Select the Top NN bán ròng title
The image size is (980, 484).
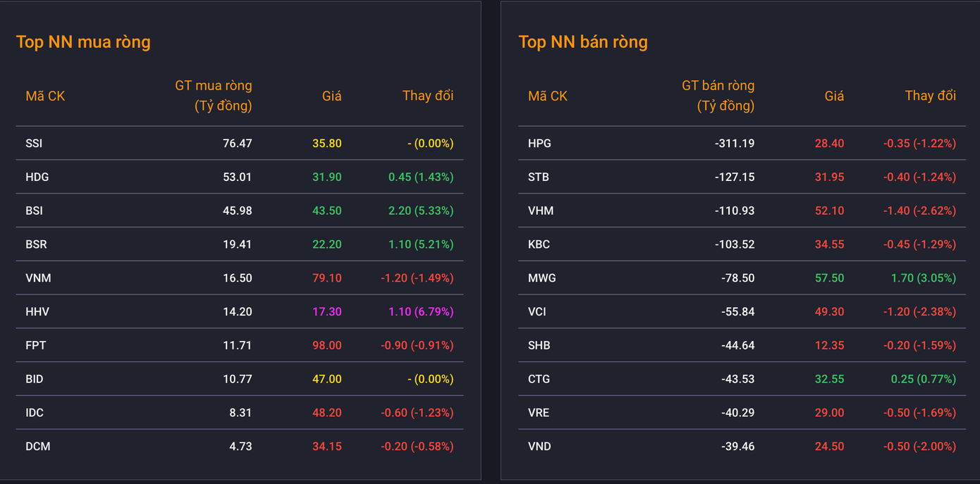(x=583, y=42)
